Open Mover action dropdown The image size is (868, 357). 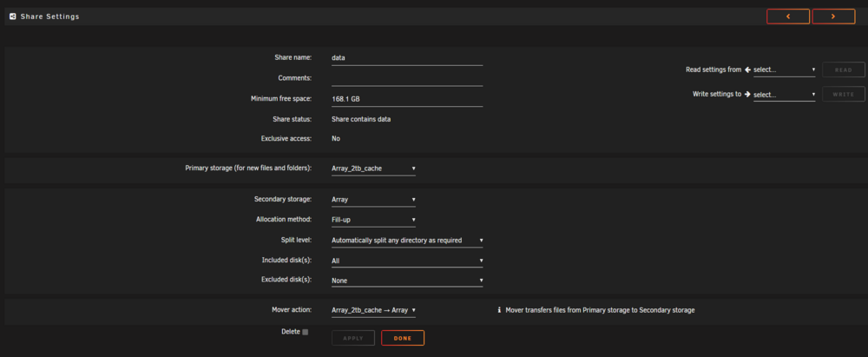(373, 310)
